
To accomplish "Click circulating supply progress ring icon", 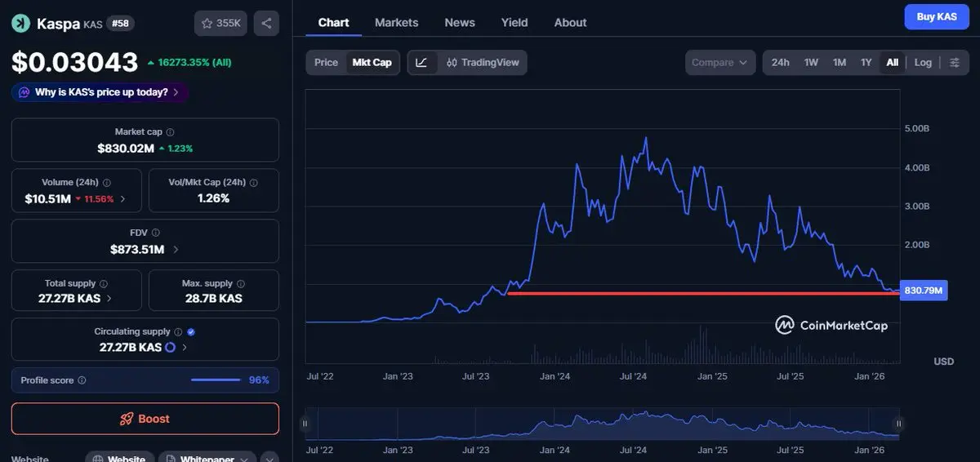I will click(171, 348).
